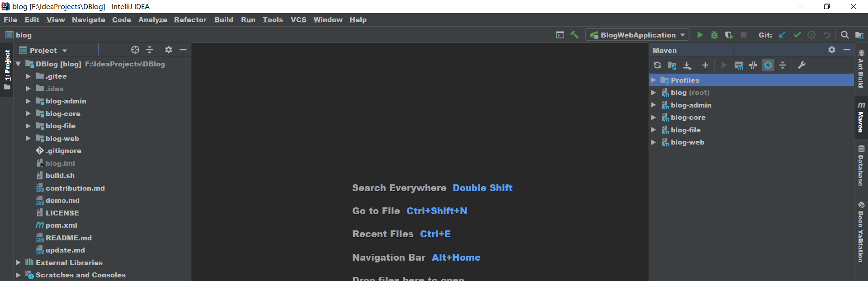This screenshot has height=281, width=868.
Task: Open the Refactor menu
Action: coord(190,20)
